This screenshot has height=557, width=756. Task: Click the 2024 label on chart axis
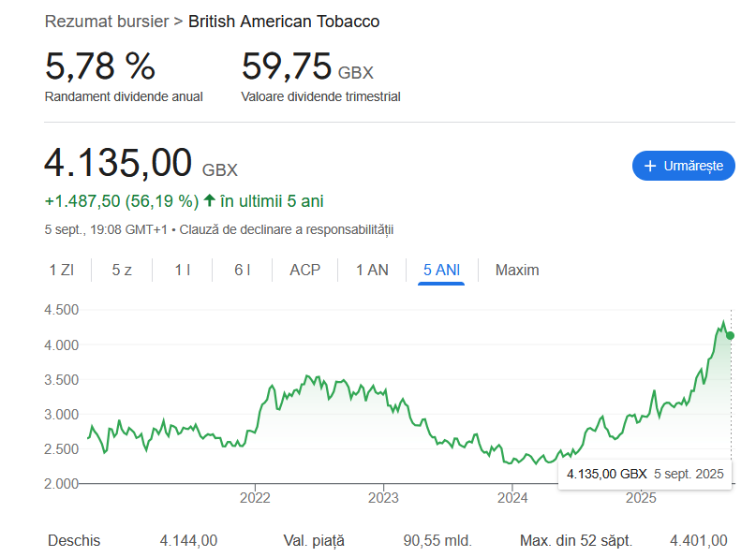pos(512,497)
